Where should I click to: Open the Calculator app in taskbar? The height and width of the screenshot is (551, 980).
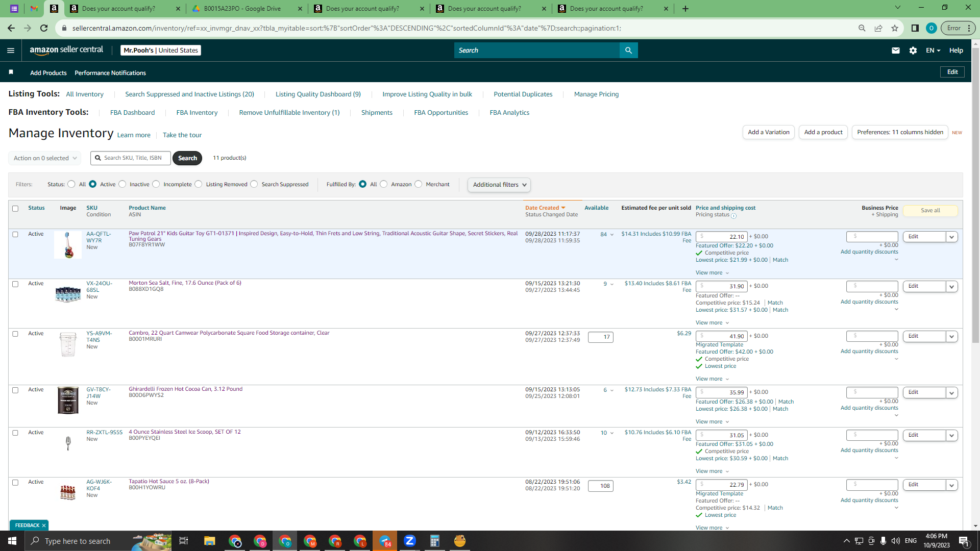(435, 541)
